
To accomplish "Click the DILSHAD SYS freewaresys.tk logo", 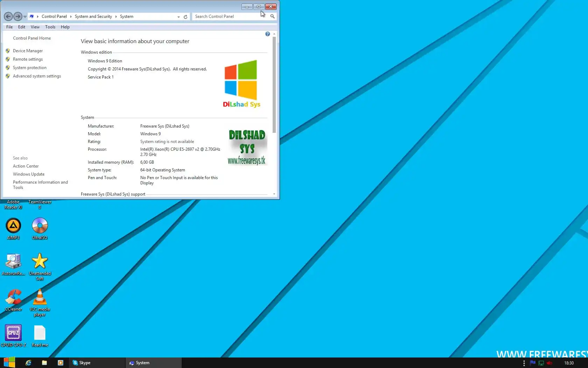I will (x=247, y=147).
